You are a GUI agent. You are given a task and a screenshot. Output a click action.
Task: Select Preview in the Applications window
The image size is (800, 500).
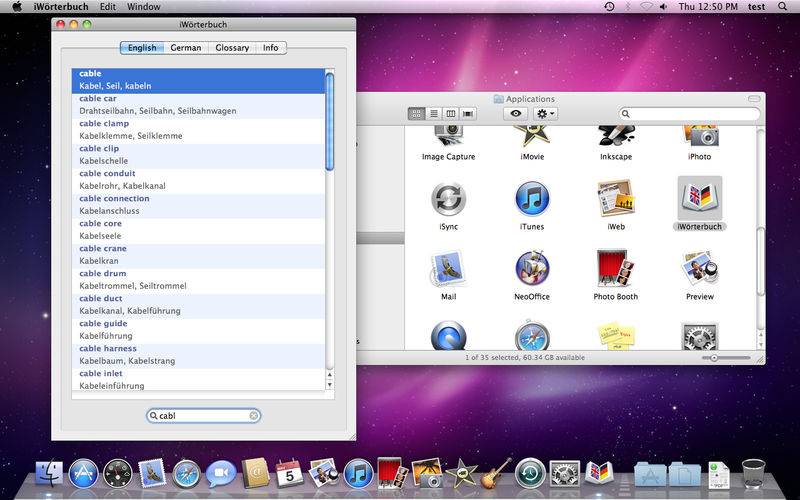coord(699,268)
